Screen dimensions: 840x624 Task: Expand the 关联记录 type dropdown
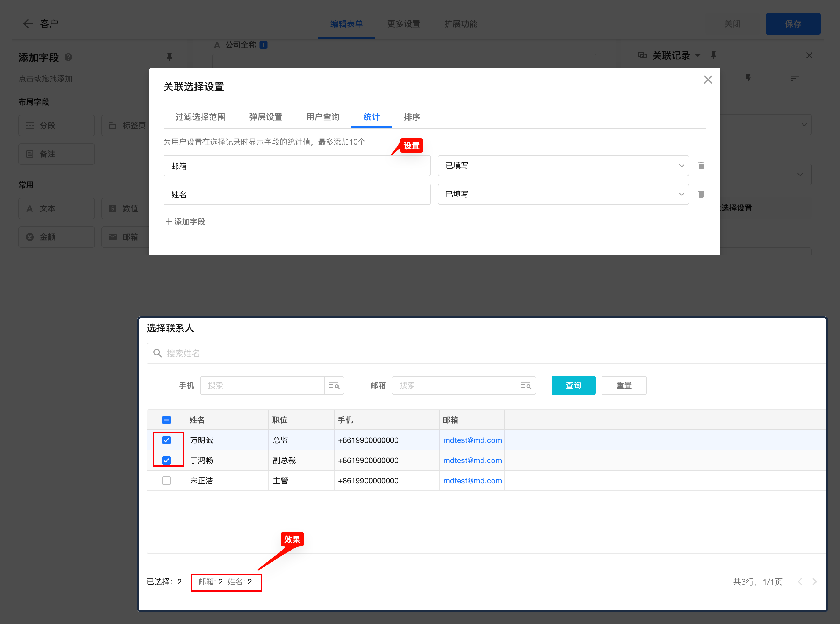click(x=698, y=56)
